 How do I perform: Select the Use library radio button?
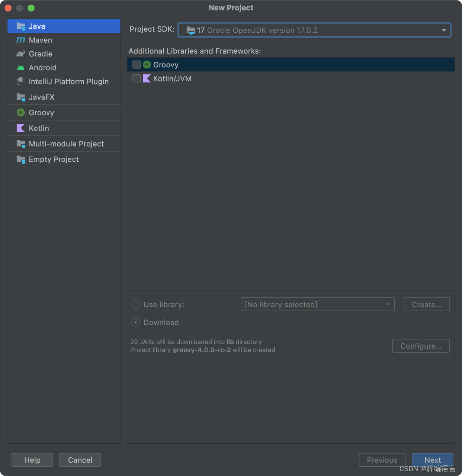pyautogui.click(x=136, y=305)
